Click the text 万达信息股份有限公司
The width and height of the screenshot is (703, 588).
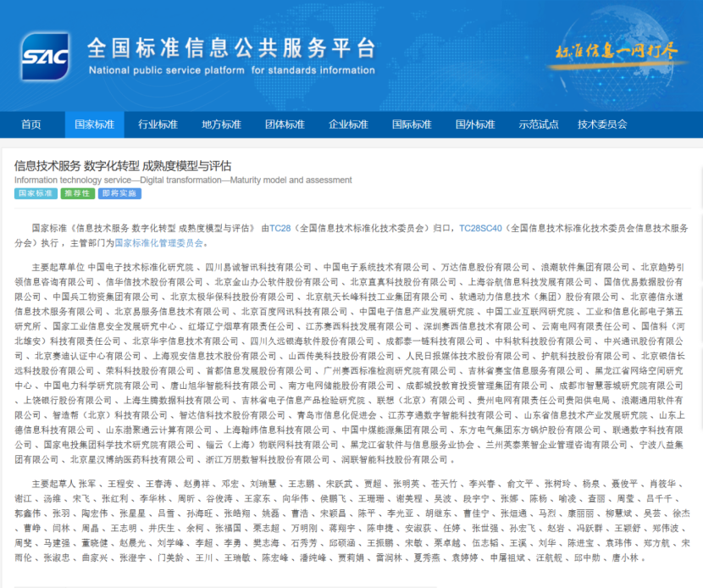click(485, 268)
